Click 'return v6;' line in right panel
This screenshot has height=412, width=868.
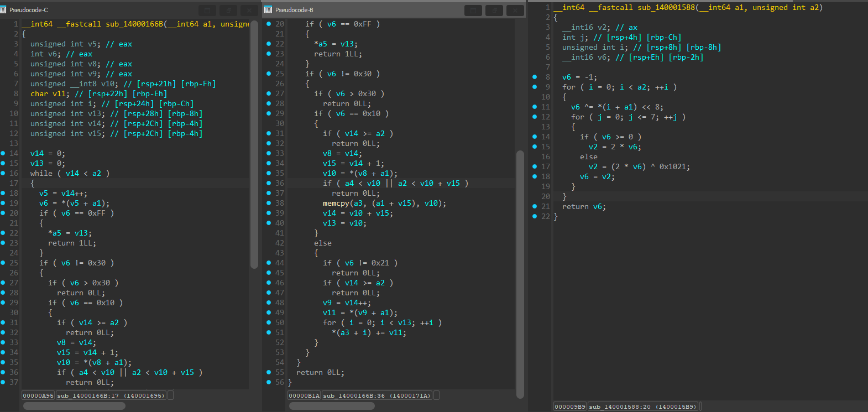(x=584, y=206)
